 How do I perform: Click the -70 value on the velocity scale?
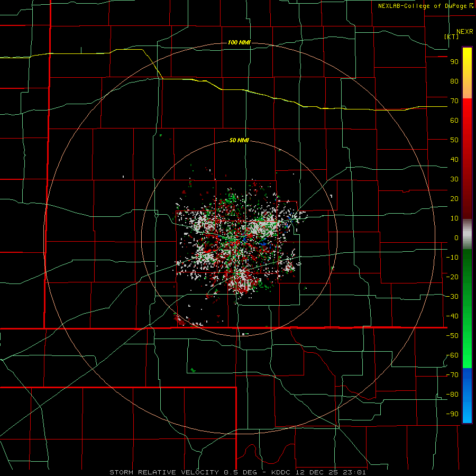point(452,375)
